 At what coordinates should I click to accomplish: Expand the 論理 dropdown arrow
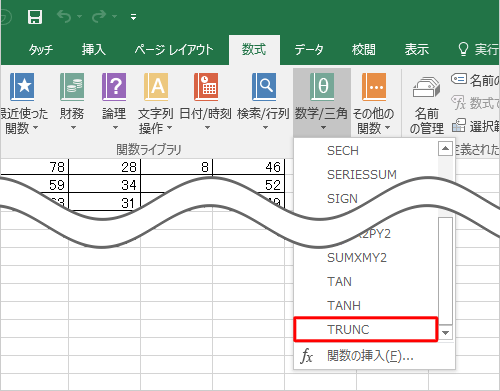tap(115, 128)
